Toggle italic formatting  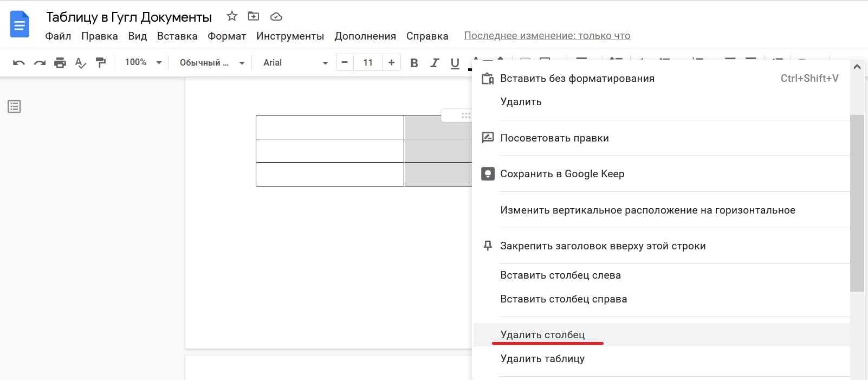pyautogui.click(x=434, y=63)
